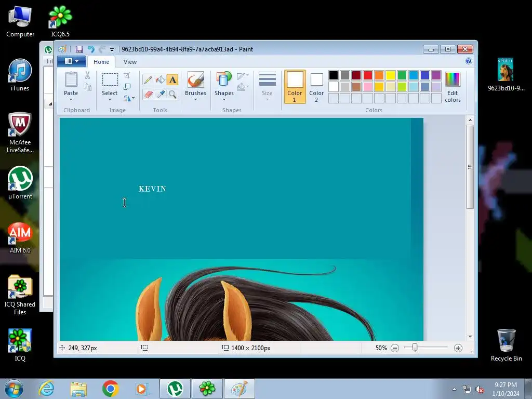Select Color 1 button
The image size is (532, 399).
click(x=295, y=87)
